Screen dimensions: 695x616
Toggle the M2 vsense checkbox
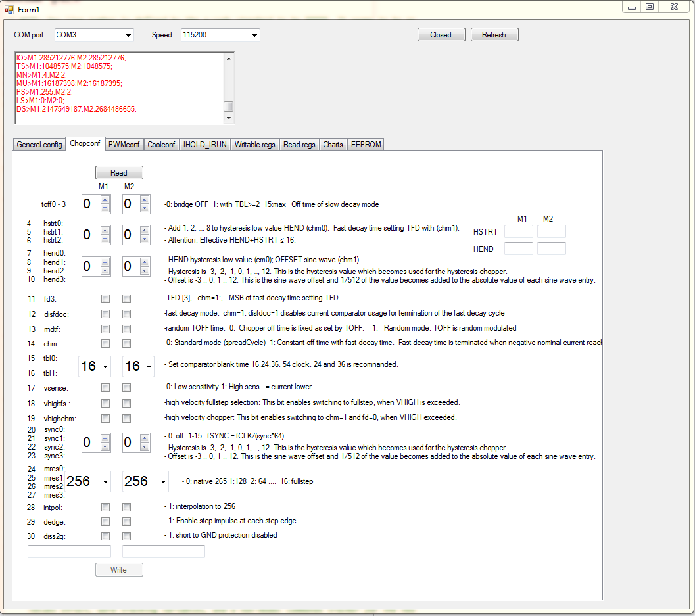coord(126,388)
